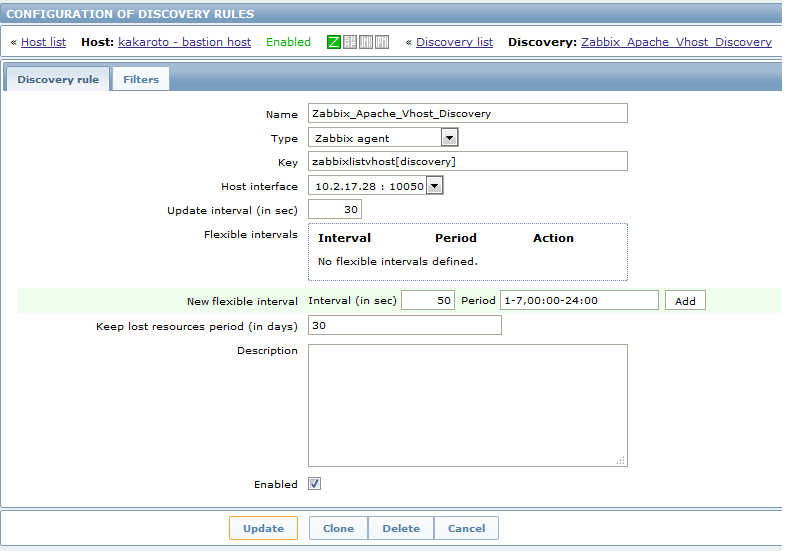This screenshot has width=789, height=551.
Task: Click the Update interval field
Action: [335, 209]
